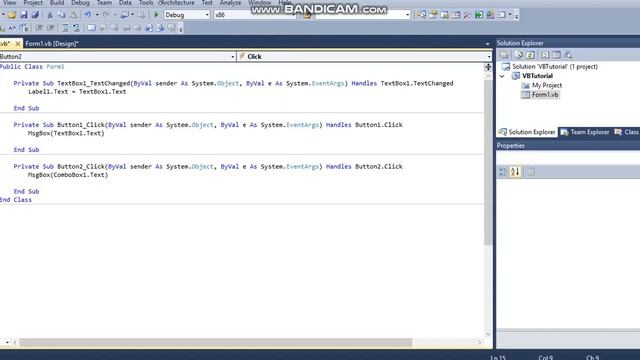The image size is (640, 360).
Task: Click the editor split window handle
Action: pyautogui.click(x=488, y=67)
